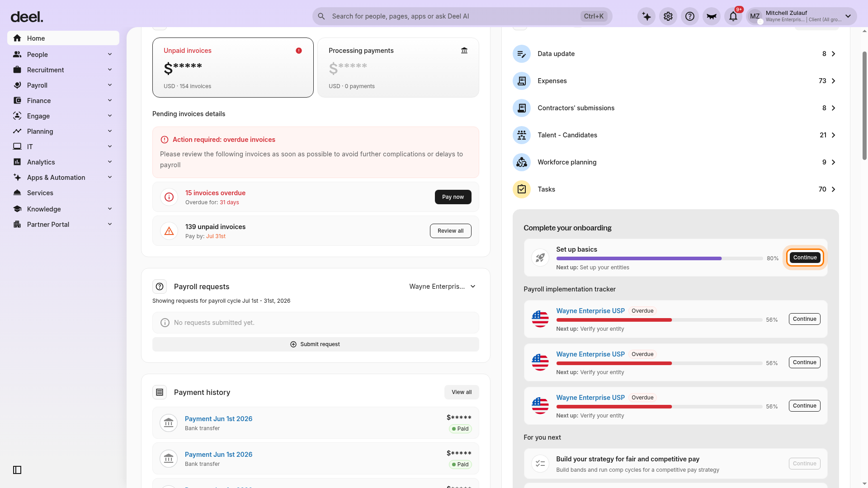
Task: Click the Set up basics progress bar
Action: click(x=660, y=258)
